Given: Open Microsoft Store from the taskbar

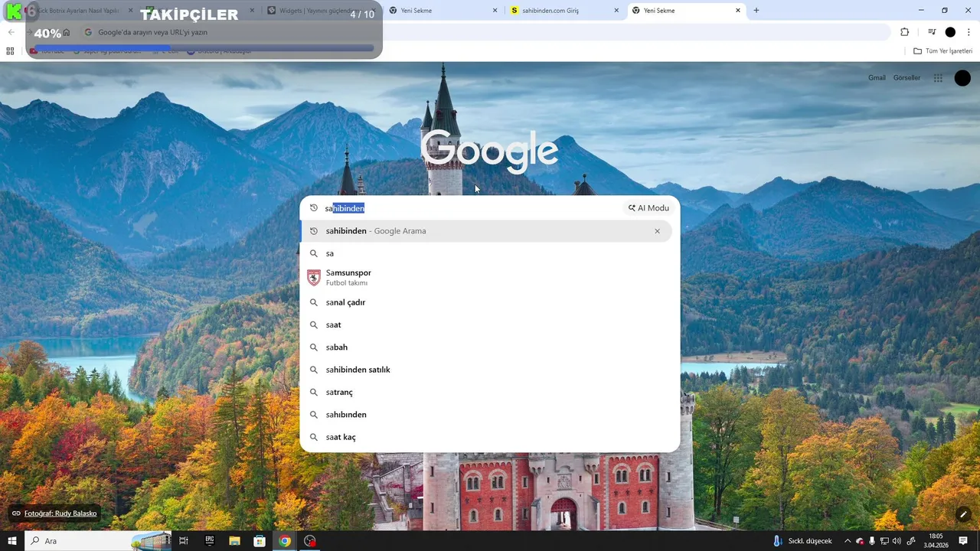Looking at the screenshot, I should point(260,541).
